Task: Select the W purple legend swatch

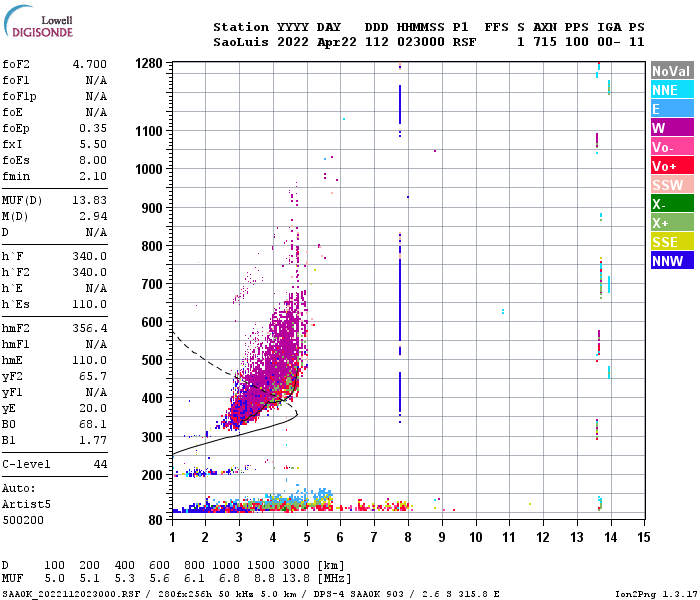Action: (x=672, y=128)
